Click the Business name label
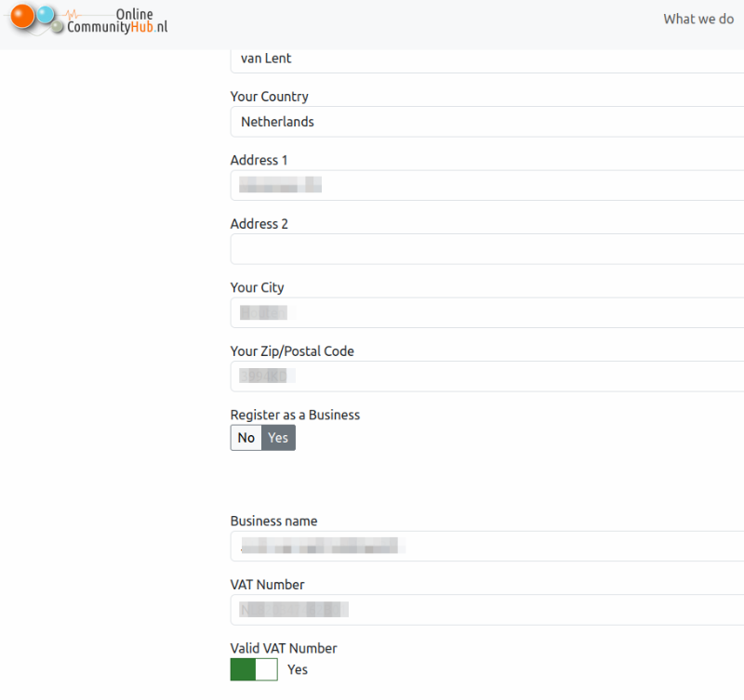 [x=273, y=522]
